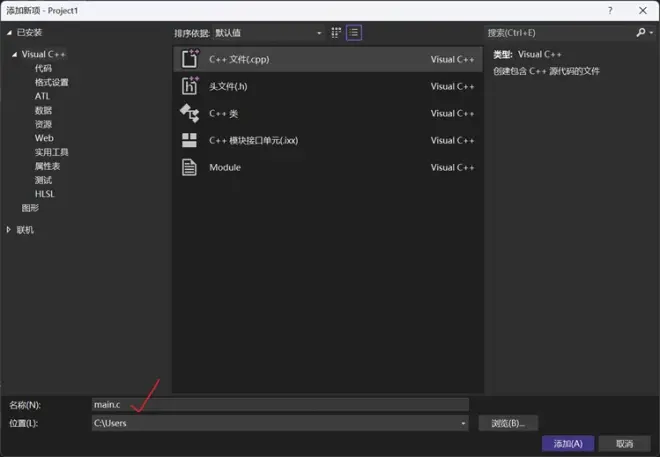Select 格式设置 category in tree
Viewport: 660px width, 457px height.
(x=51, y=82)
